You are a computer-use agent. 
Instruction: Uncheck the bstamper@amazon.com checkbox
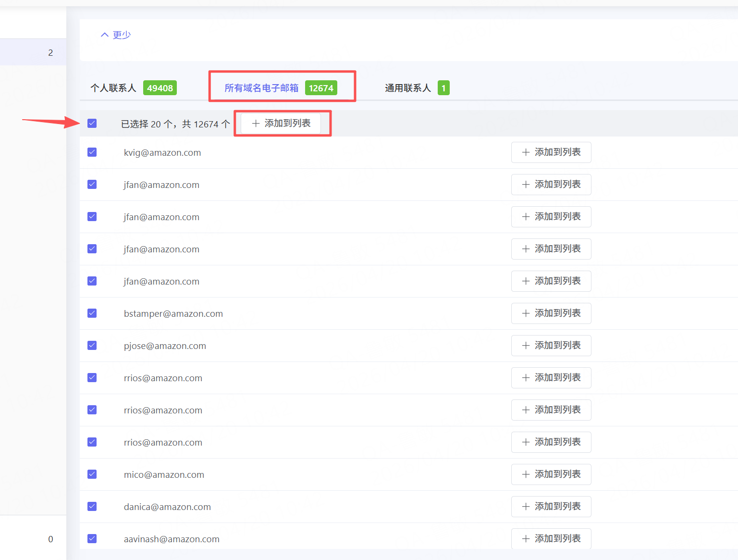pyautogui.click(x=92, y=313)
